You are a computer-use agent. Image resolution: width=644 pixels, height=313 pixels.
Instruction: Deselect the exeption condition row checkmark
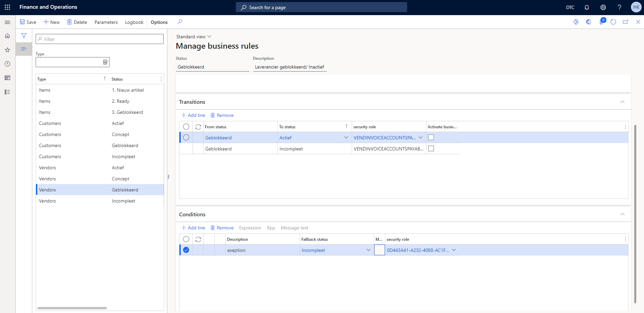[186, 250]
